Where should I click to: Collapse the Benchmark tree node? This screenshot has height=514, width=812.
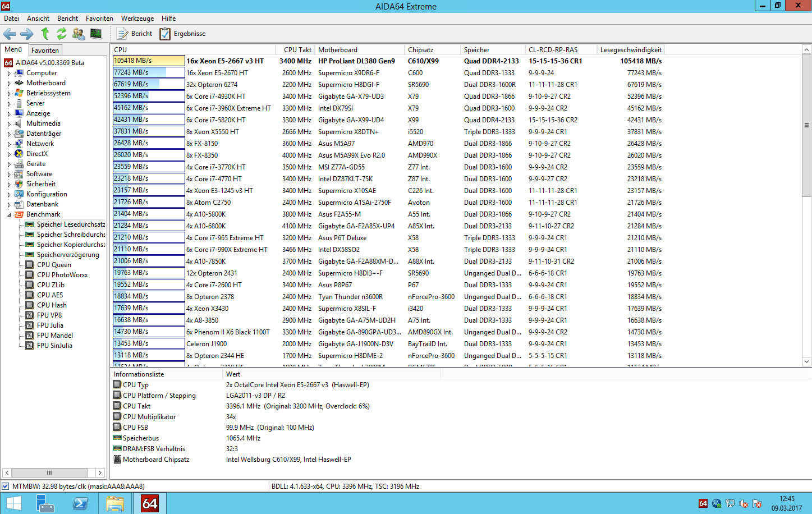pos(9,215)
